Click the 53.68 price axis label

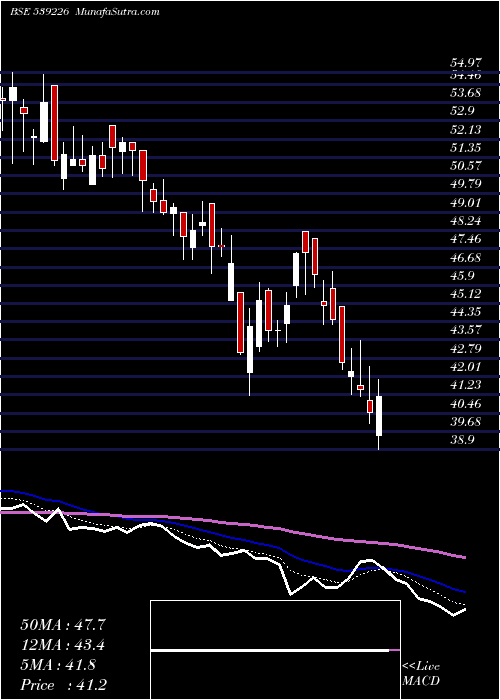(466, 93)
